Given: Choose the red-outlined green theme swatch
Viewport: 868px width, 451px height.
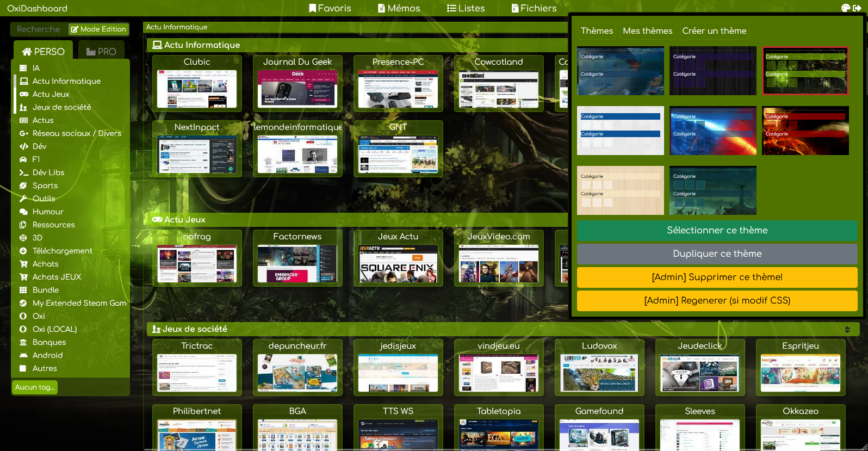Looking at the screenshot, I should (x=805, y=71).
